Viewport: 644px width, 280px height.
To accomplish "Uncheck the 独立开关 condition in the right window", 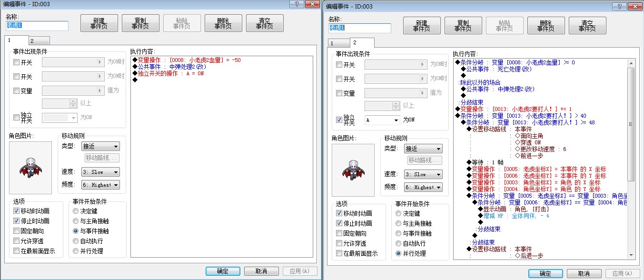I will (339, 120).
